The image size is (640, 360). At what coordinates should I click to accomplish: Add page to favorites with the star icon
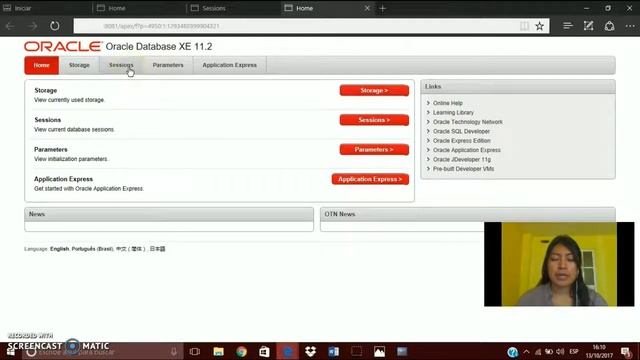[x=540, y=26]
